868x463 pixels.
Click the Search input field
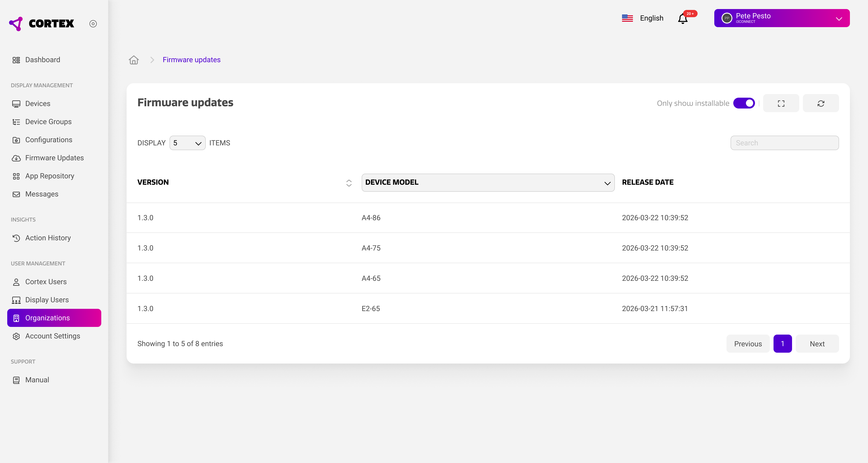784,143
